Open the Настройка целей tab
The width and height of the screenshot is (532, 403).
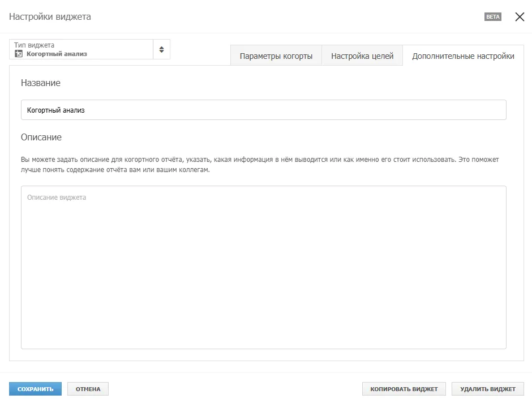tap(362, 56)
